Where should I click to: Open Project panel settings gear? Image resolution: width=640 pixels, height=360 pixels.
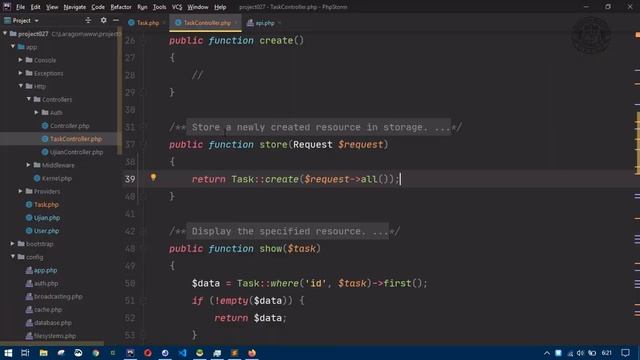click(103, 20)
